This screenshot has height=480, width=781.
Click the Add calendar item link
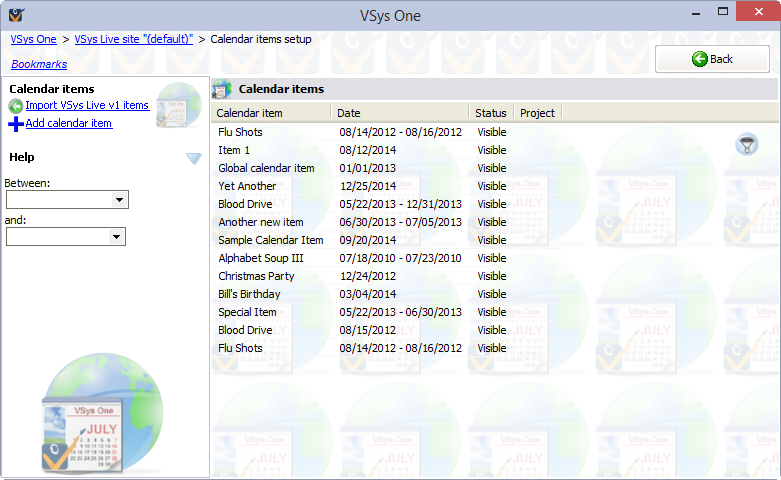[69, 123]
